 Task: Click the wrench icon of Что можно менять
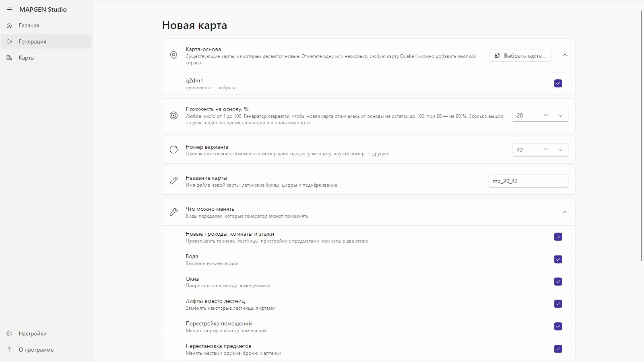coord(173,212)
